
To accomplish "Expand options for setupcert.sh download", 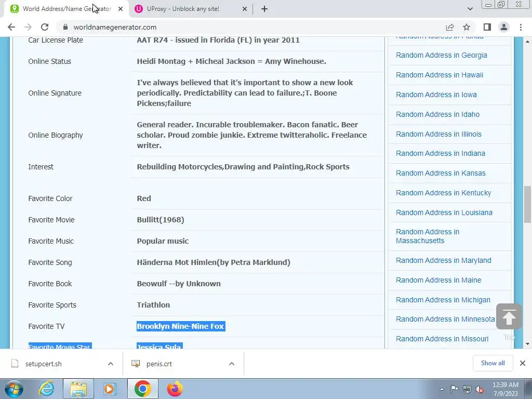I will (111, 364).
